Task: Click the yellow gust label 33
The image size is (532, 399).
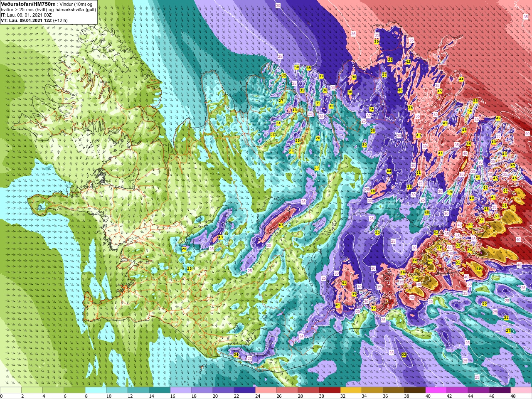Action: (x=377, y=232)
